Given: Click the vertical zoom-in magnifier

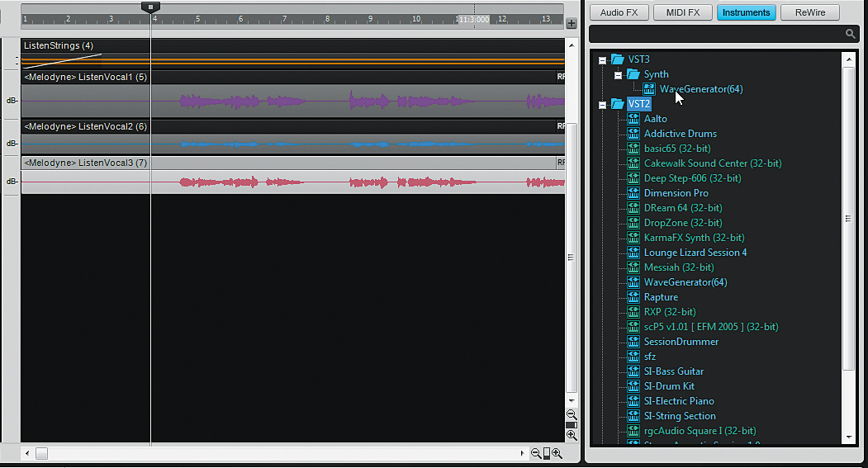Looking at the screenshot, I should click(x=572, y=435).
